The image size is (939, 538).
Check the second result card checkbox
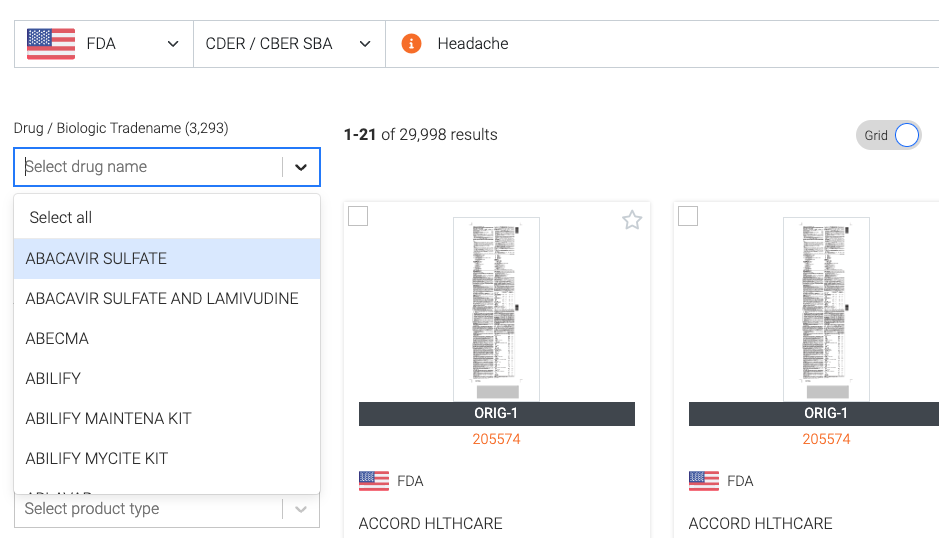[x=688, y=216]
